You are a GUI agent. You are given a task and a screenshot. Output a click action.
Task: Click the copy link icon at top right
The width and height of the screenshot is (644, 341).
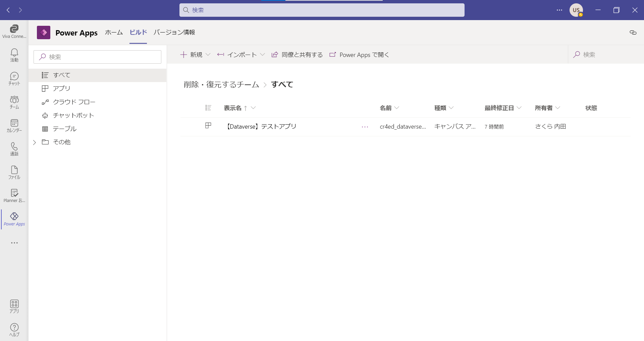(633, 32)
